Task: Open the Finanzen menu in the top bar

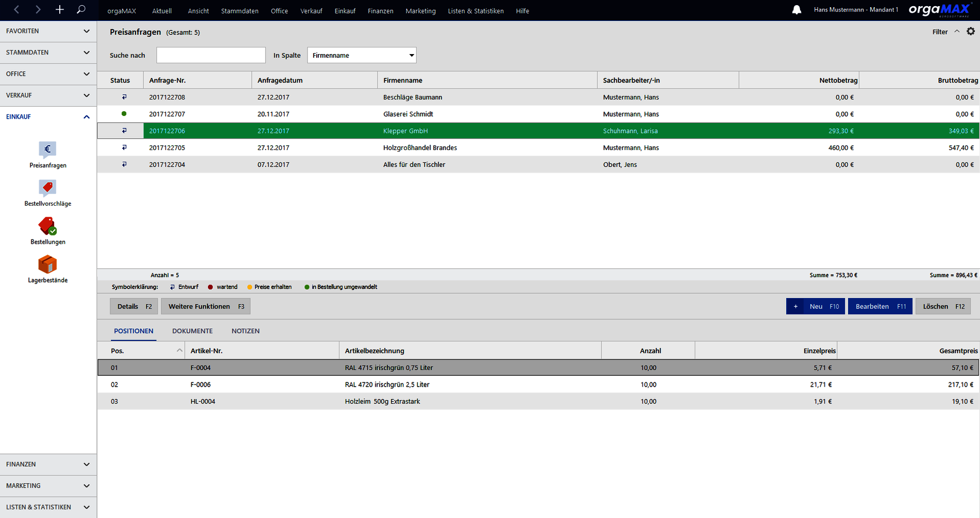Action: point(381,11)
